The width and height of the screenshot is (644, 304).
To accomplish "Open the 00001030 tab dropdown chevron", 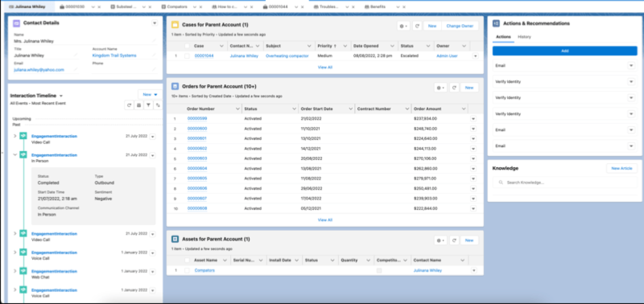I will pyautogui.click(x=94, y=7).
